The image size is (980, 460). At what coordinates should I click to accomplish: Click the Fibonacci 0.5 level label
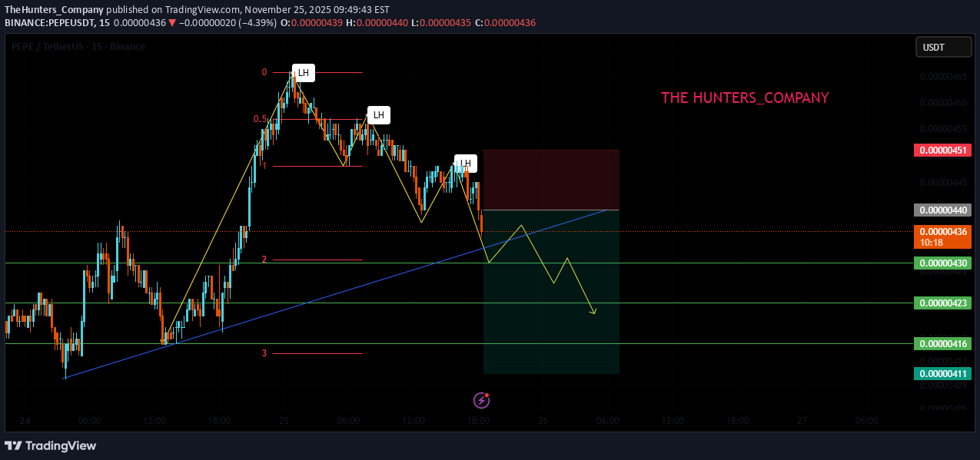[x=261, y=119]
